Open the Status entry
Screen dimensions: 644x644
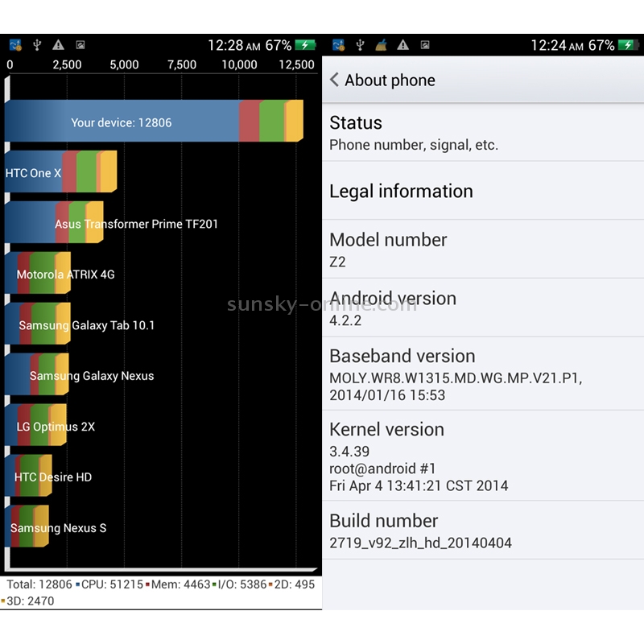(x=483, y=132)
